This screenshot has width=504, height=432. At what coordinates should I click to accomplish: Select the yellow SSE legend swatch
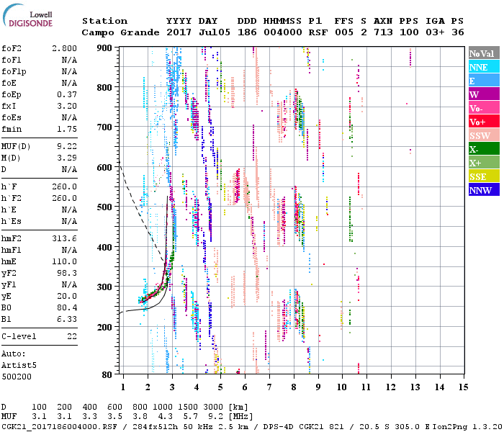[x=484, y=176]
